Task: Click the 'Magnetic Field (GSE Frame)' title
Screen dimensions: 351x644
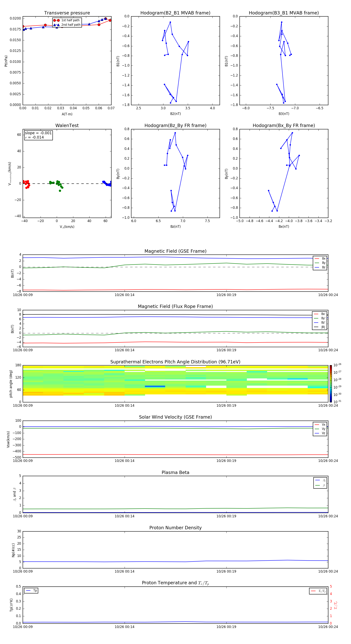Action: [x=175, y=251]
